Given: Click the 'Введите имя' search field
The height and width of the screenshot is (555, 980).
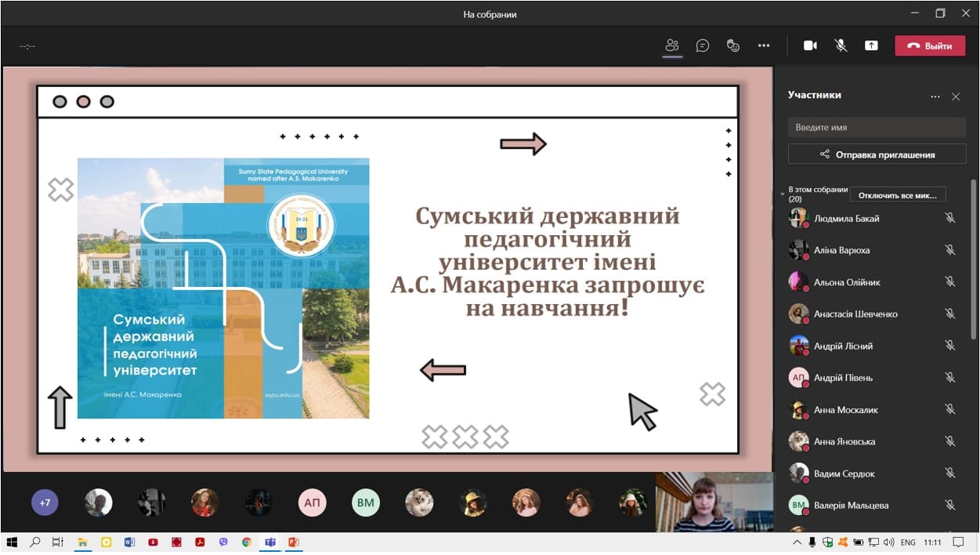Looking at the screenshot, I should pos(877,127).
